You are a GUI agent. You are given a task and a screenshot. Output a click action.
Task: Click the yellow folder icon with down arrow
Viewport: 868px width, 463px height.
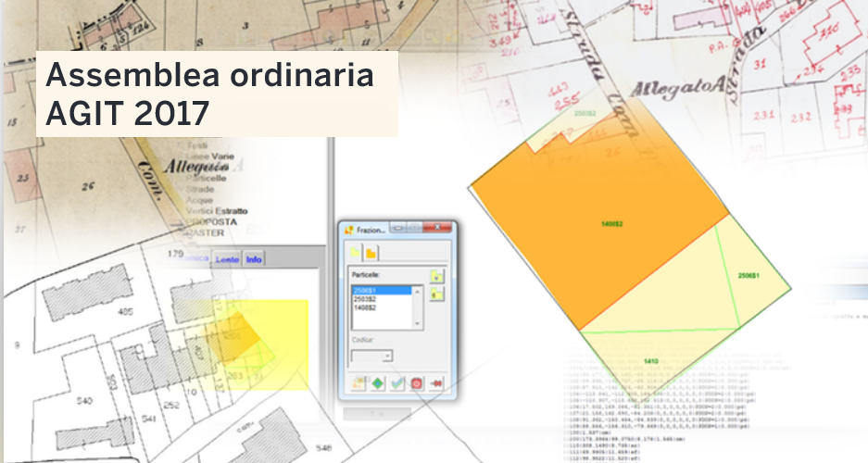pos(436,275)
